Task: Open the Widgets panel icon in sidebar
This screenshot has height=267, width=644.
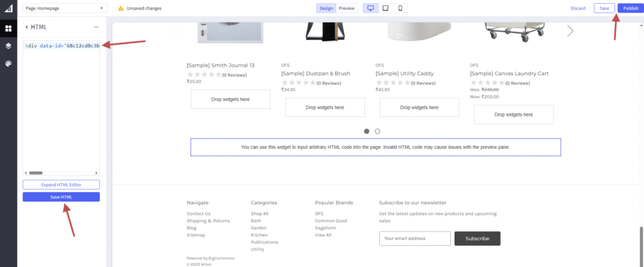Action: pyautogui.click(x=8, y=28)
